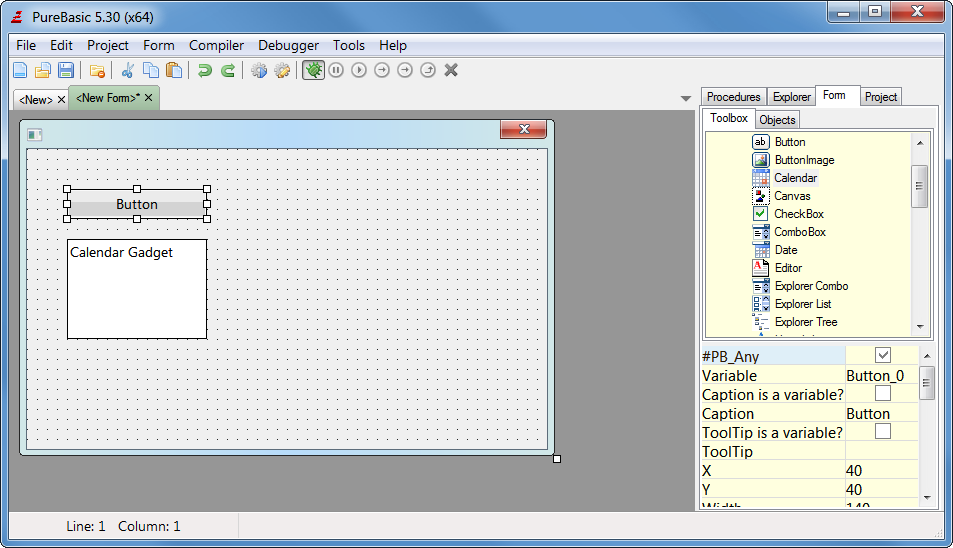The height and width of the screenshot is (548, 953).
Task: Select the Button gadget on form
Action: click(137, 204)
